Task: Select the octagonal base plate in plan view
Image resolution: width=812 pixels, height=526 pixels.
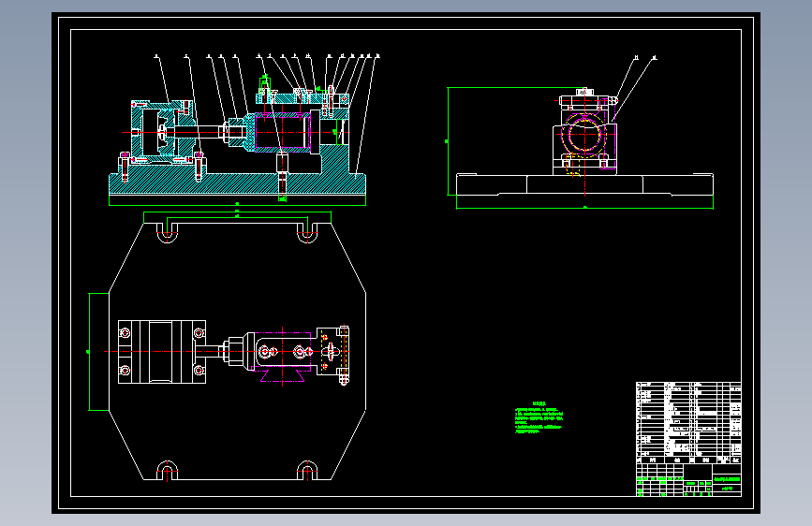Action: (x=237, y=352)
